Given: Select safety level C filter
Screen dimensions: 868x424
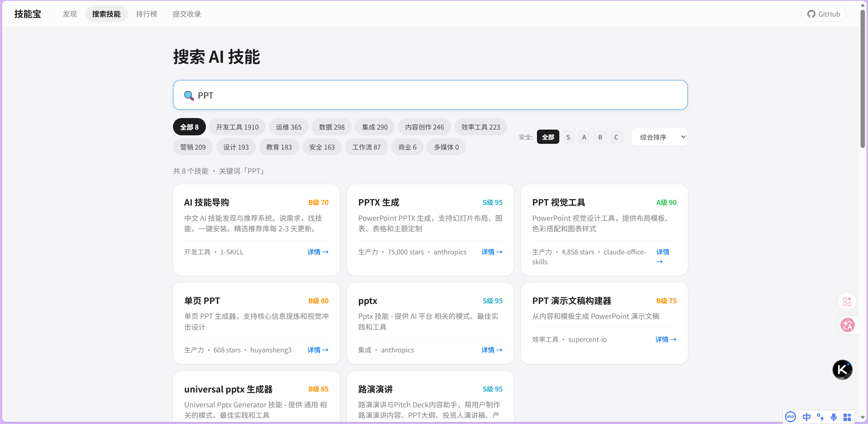Looking at the screenshot, I should [x=616, y=137].
